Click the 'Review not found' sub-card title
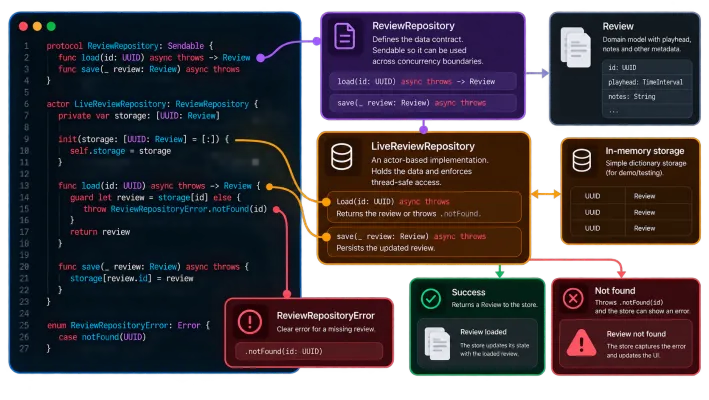709x400 pixels. [x=636, y=334]
